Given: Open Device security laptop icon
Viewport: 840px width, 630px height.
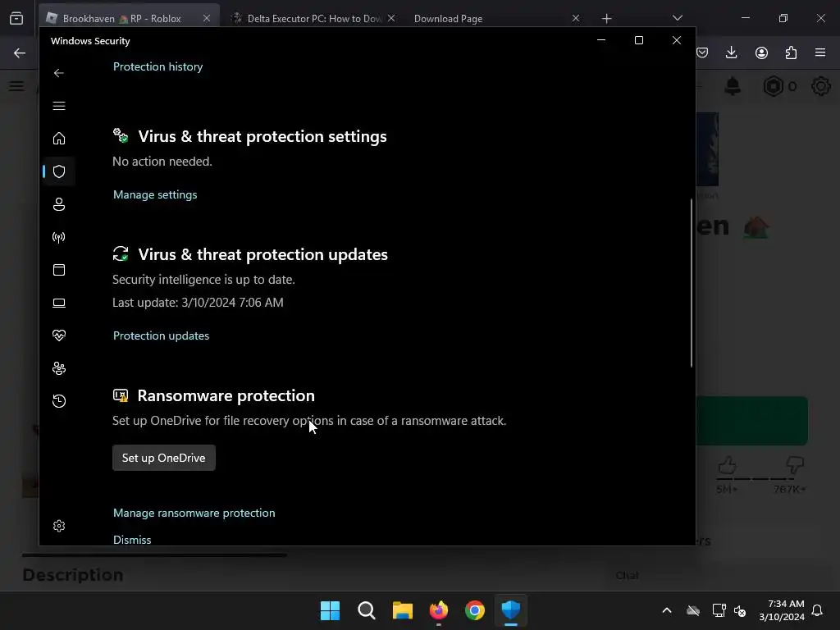Looking at the screenshot, I should pos(59,303).
